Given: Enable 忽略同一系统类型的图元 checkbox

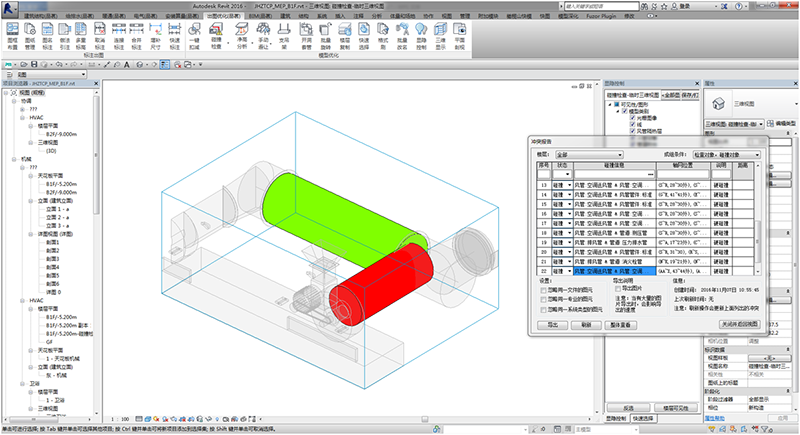Looking at the screenshot, I should 542,309.
